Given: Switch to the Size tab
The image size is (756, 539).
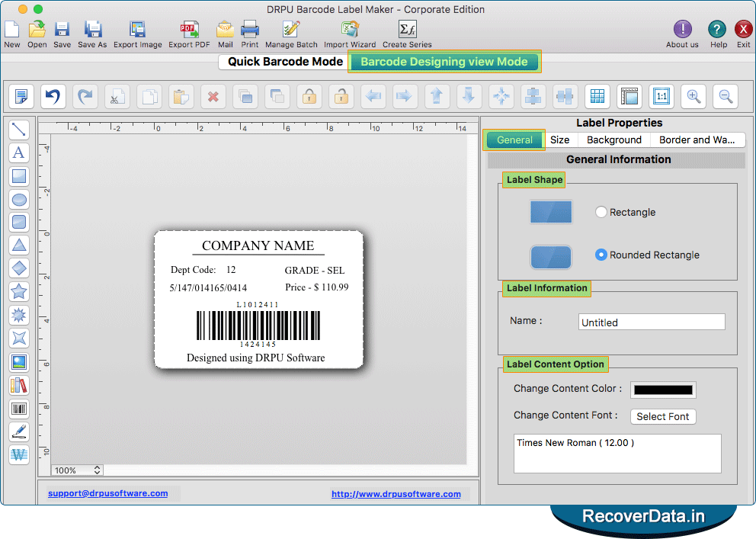Looking at the screenshot, I should point(560,140).
